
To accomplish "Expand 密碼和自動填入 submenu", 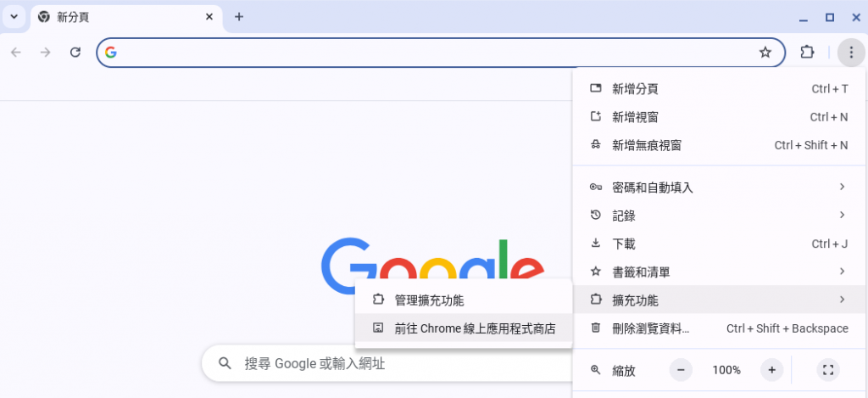I will (x=719, y=188).
